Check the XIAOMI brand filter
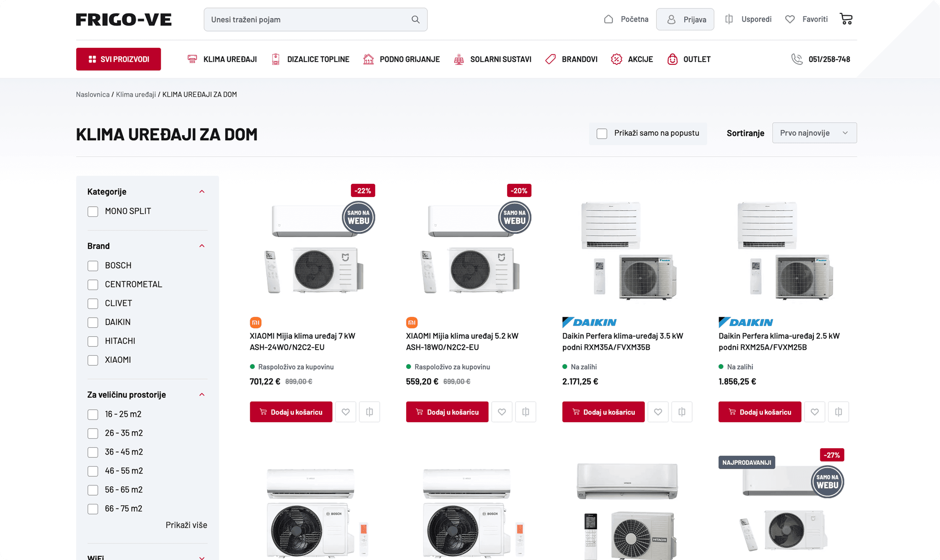This screenshot has width=940, height=560. click(x=93, y=360)
